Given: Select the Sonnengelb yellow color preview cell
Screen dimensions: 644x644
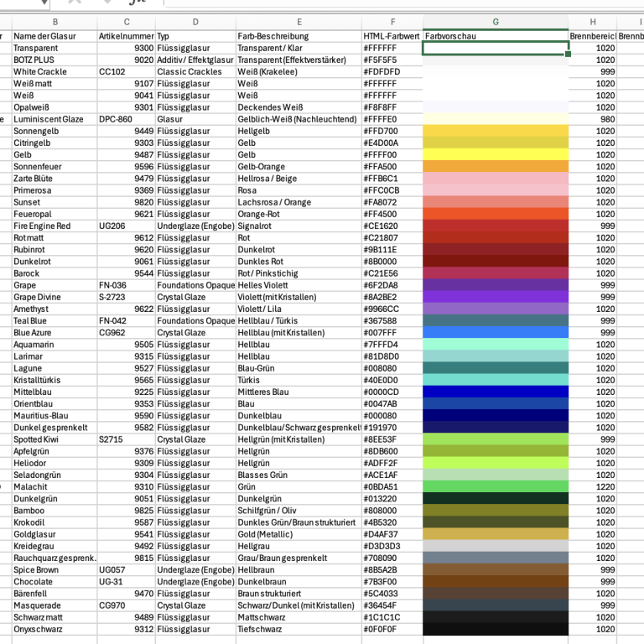Looking at the screenshot, I should click(x=496, y=131).
